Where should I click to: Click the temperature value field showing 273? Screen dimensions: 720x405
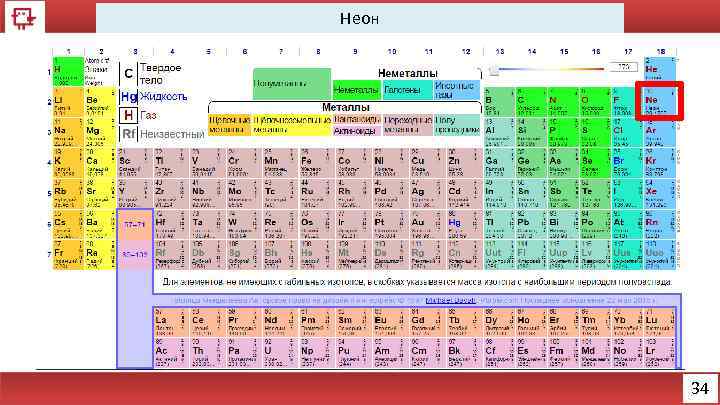[x=624, y=68]
